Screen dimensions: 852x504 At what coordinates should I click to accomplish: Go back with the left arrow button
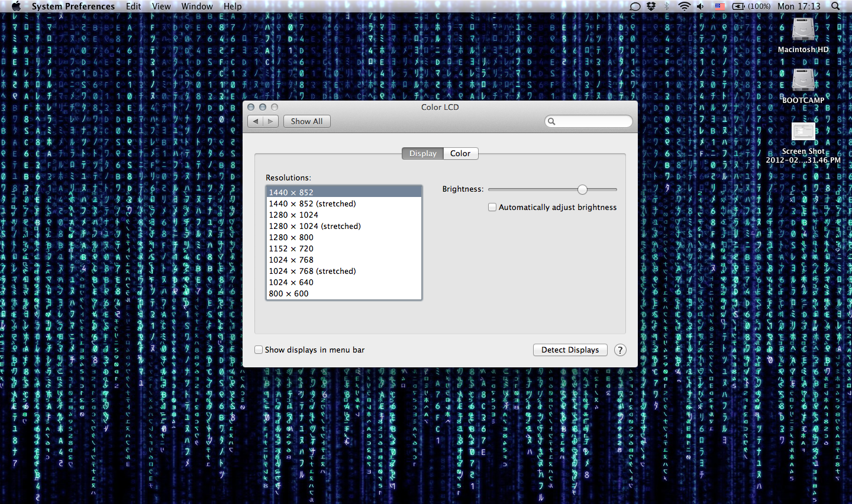tap(256, 121)
